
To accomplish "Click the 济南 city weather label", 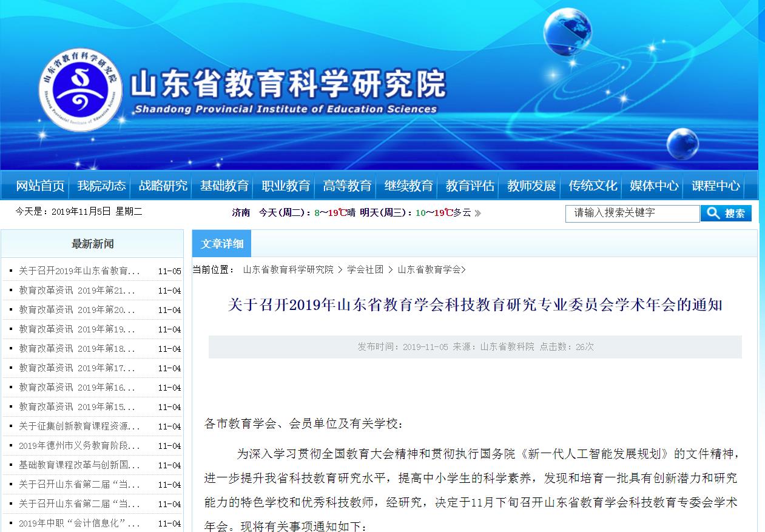I will click(x=241, y=213).
